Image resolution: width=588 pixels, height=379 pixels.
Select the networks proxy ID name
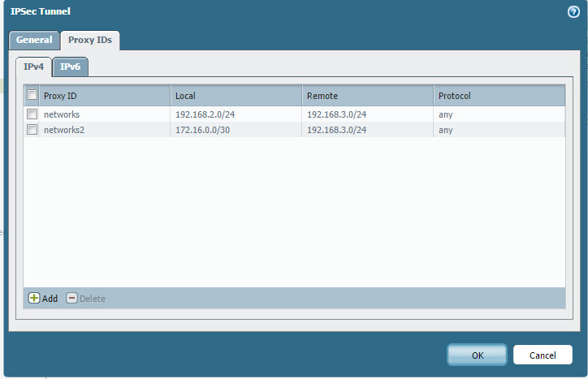pyautogui.click(x=62, y=114)
